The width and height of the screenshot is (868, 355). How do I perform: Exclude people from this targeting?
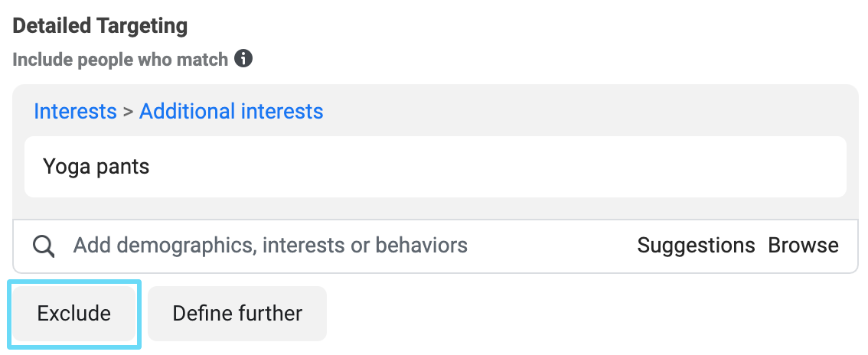(74, 314)
